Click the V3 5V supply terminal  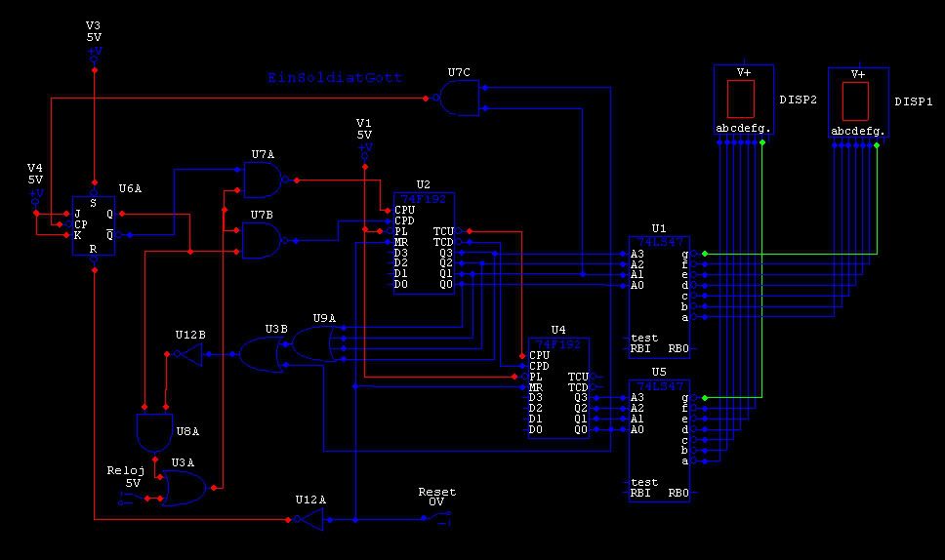94,52
